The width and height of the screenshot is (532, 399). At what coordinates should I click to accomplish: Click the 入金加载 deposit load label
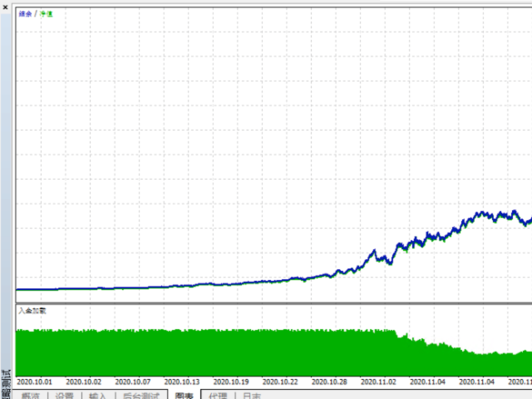[32, 311]
